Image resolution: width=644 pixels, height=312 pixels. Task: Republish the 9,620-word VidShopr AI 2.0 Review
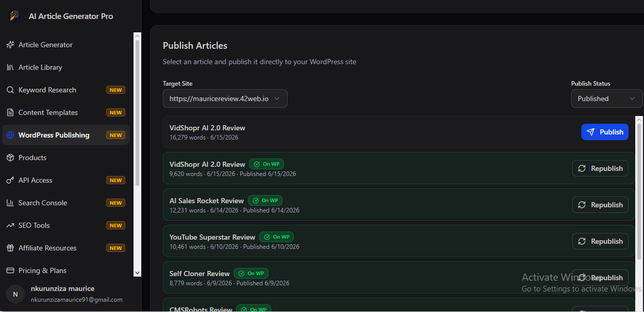click(x=600, y=168)
